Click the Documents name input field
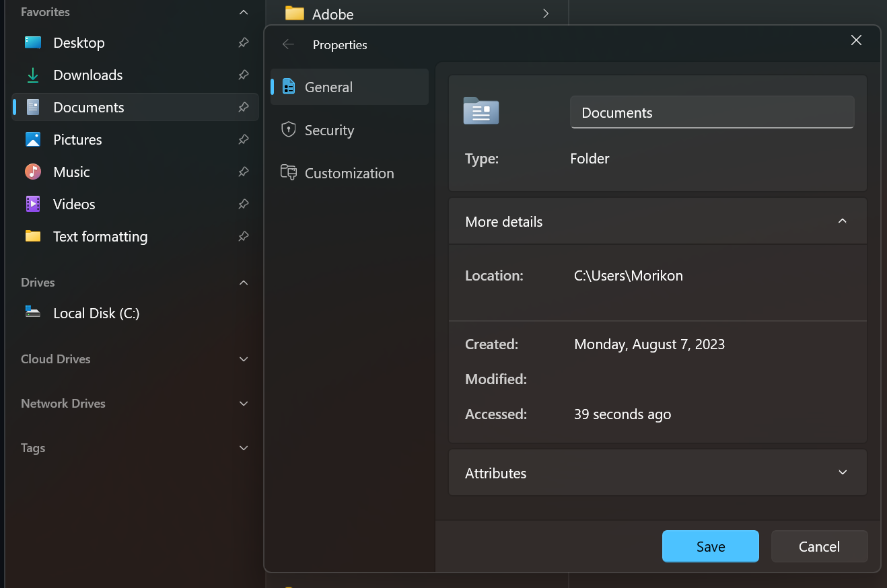Image resolution: width=887 pixels, height=588 pixels. [711, 112]
